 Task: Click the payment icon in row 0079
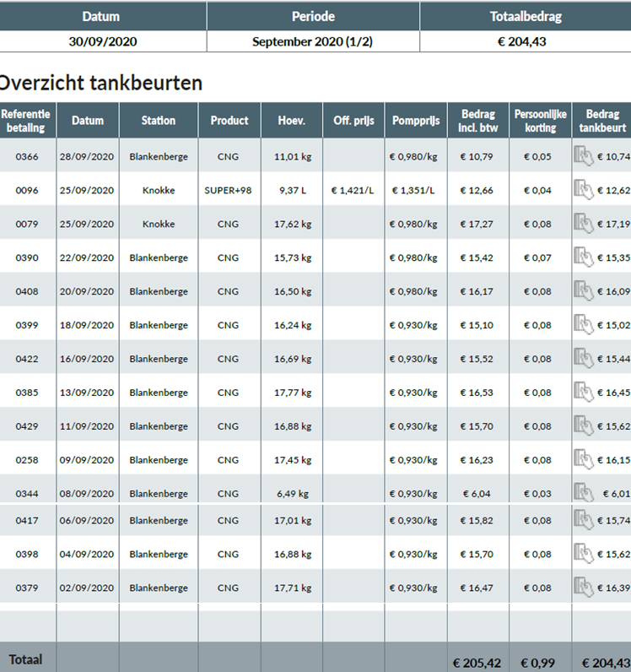584,223
